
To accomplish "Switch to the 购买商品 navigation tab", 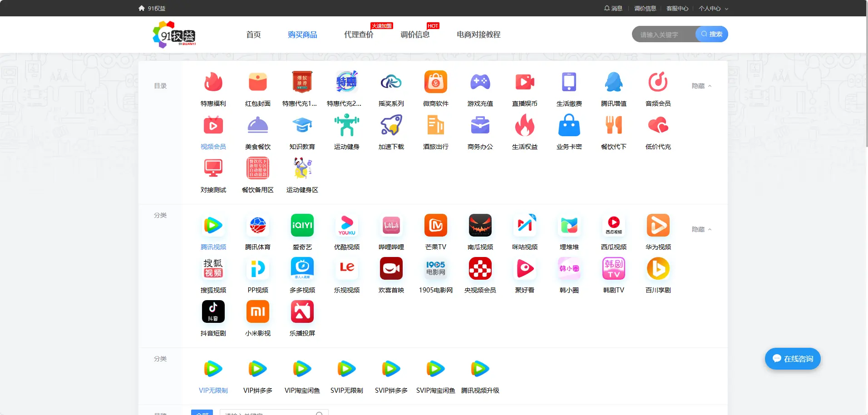I will [302, 34].
